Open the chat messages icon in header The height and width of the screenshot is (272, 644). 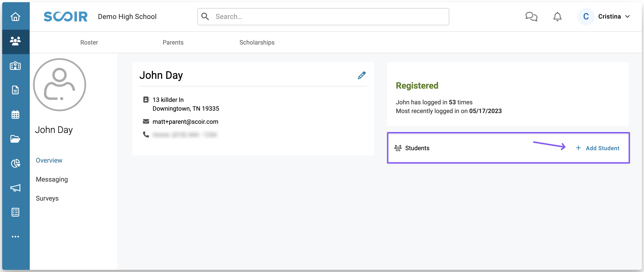click(531, 17)
